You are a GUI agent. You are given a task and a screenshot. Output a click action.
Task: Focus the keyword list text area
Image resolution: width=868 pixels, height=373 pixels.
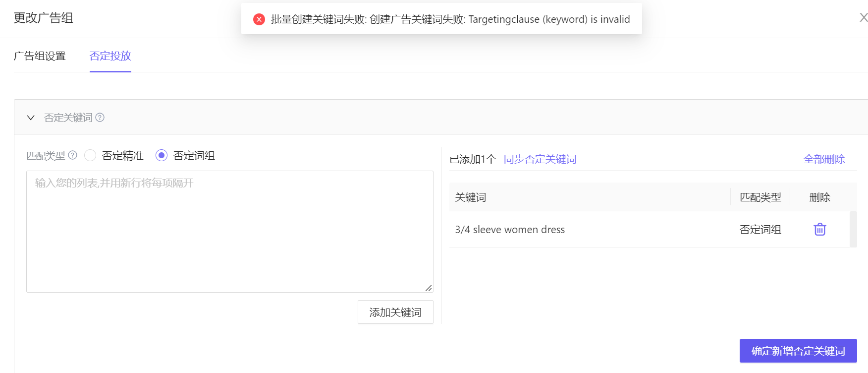[230, 232]
